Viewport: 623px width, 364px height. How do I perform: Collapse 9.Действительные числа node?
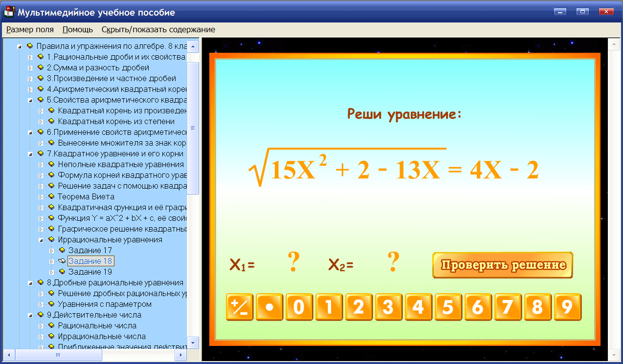[30, 315]
